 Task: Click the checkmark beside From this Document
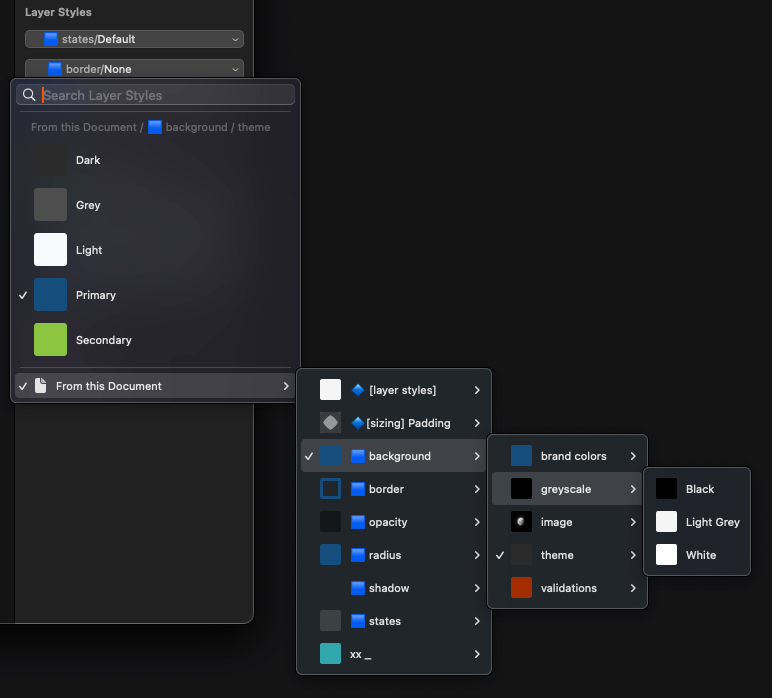[x=23, y=386]
